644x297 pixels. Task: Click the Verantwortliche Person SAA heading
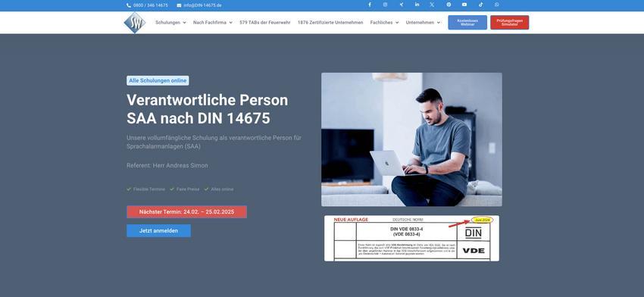click(x=208, y=109)
